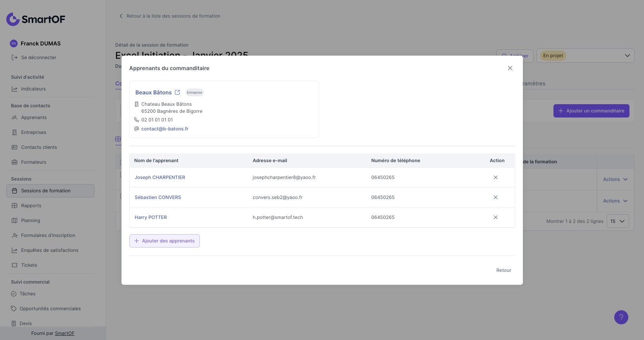Click Ajouter un commanditaire button
The image size is (644, 340).
(x=591, y=111)
